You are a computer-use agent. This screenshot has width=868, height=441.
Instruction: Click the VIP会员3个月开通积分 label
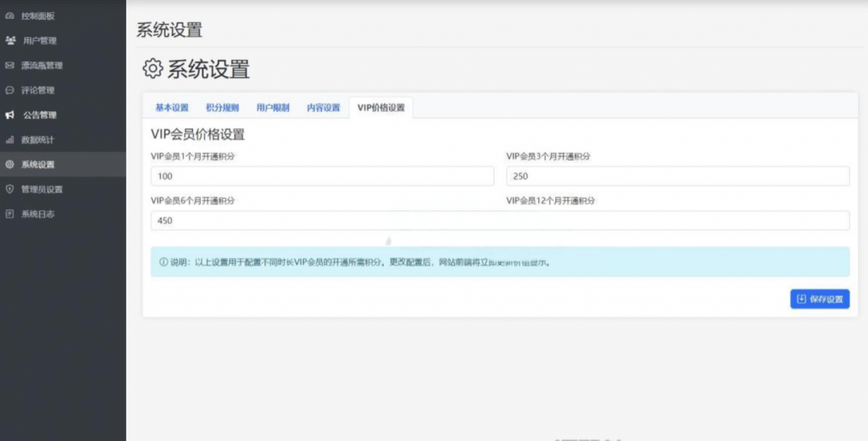coord(548,157)
